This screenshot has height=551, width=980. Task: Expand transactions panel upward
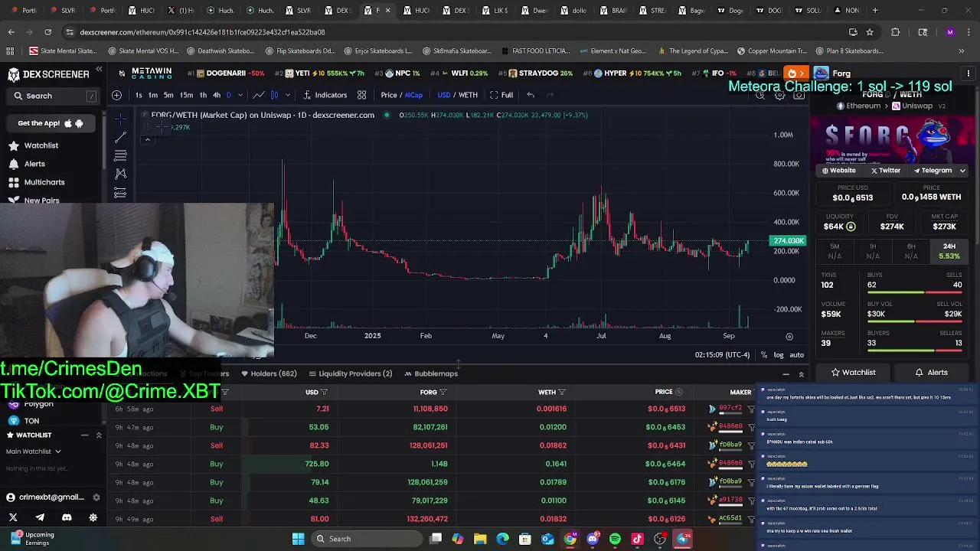coord(801,374)
